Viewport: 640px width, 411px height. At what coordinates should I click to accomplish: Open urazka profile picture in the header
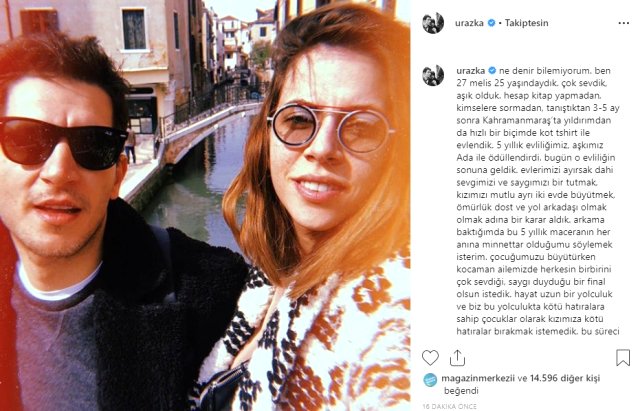pyautogui.click(x=433, y=23)
